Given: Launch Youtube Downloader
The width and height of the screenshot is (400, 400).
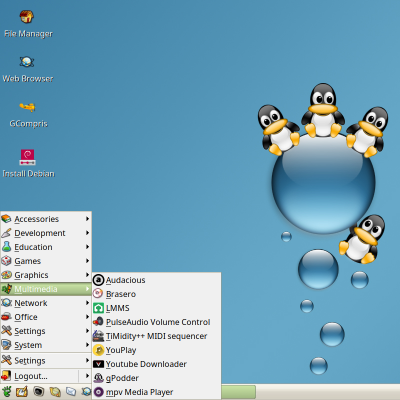Looking at the screenshot, I should pos(156,364).
